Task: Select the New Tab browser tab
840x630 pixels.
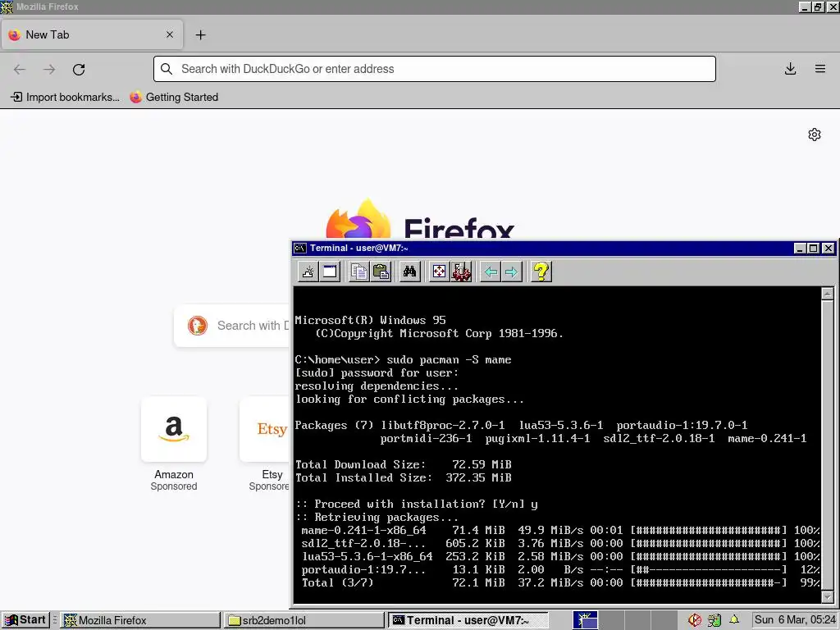Action: coord(92,34)
